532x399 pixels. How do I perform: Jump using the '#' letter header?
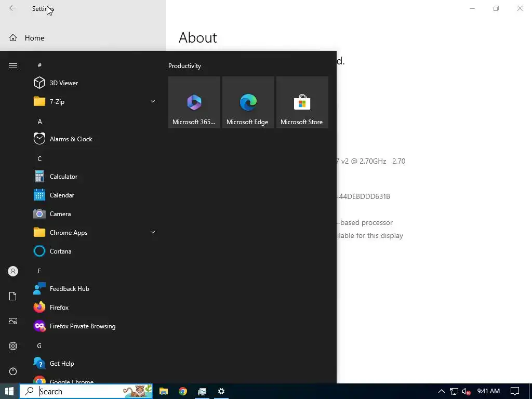39,65
